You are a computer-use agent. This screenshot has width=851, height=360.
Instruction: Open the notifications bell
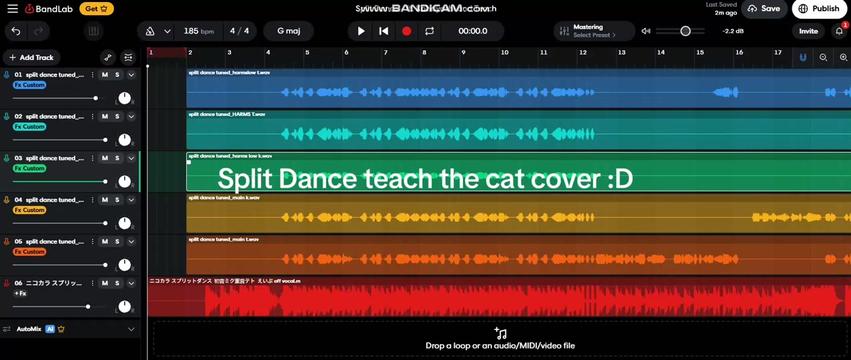click(839, 31)
